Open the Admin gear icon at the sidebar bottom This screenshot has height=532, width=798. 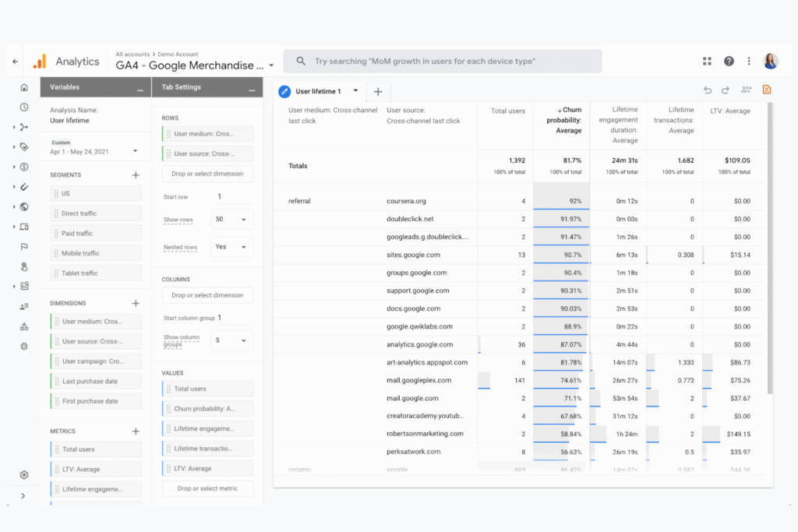point(24,474)
